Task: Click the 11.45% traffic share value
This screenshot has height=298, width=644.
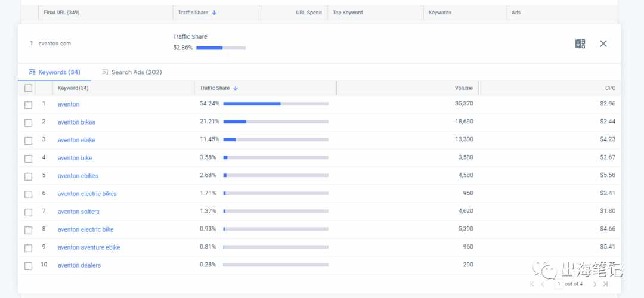Action: coord(209,139)
